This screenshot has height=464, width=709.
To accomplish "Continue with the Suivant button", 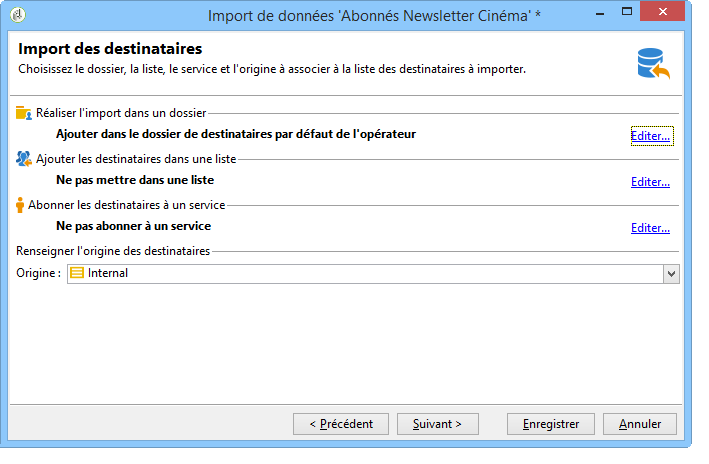I will (x=438, y=424).
